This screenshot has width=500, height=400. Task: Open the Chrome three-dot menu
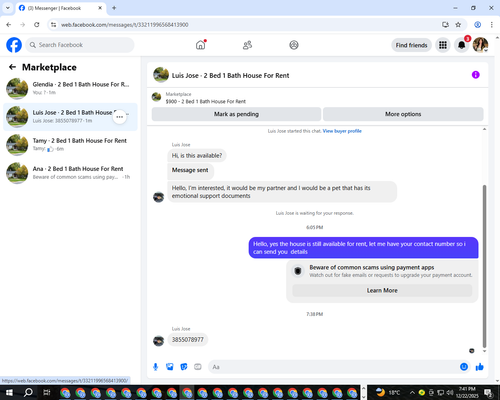pyautogui.click(x=492, y=25)
